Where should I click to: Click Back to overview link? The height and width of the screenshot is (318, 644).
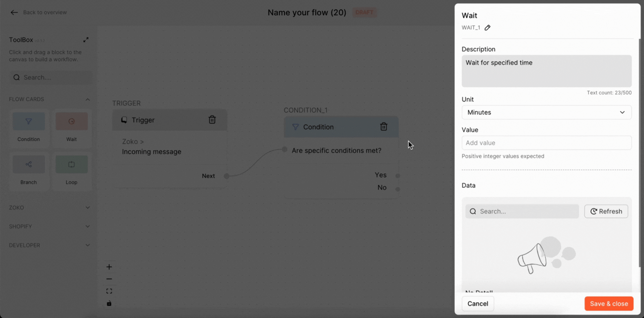click(45, 12)
